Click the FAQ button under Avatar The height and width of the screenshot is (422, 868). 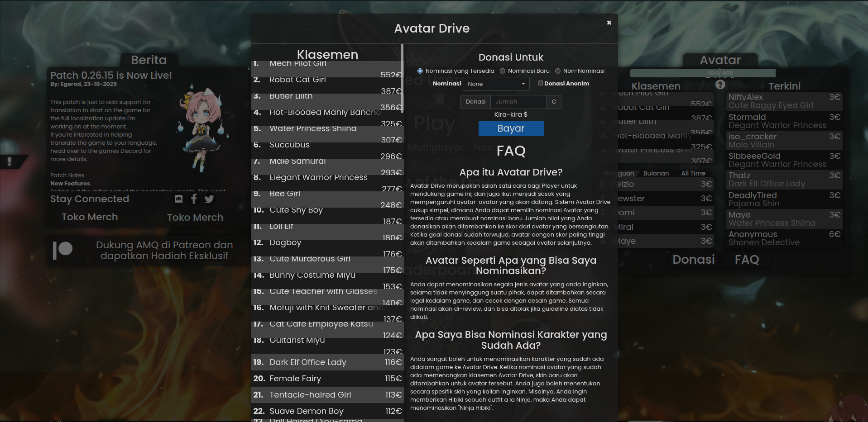point(747,260)
